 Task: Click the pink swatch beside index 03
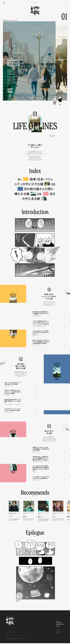coord(46,194)
